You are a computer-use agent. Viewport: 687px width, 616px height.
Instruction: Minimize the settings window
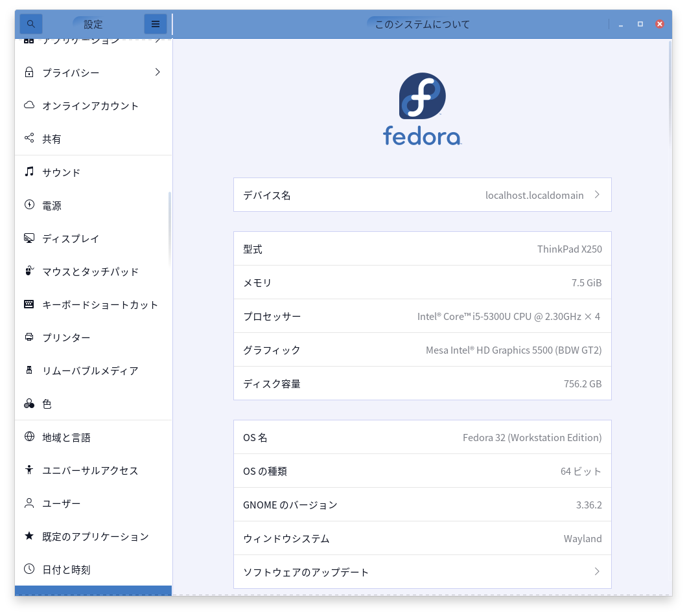621,24
